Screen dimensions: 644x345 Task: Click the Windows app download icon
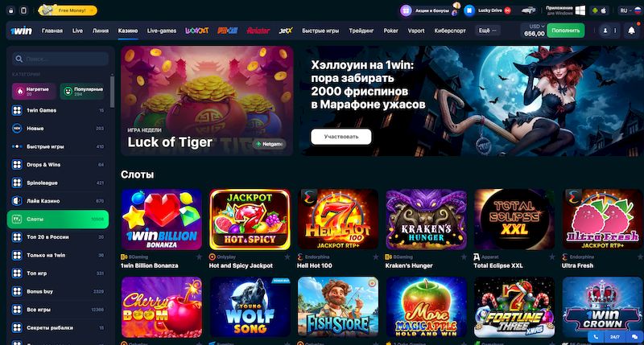pyautogui.click(x=580, y=10)
